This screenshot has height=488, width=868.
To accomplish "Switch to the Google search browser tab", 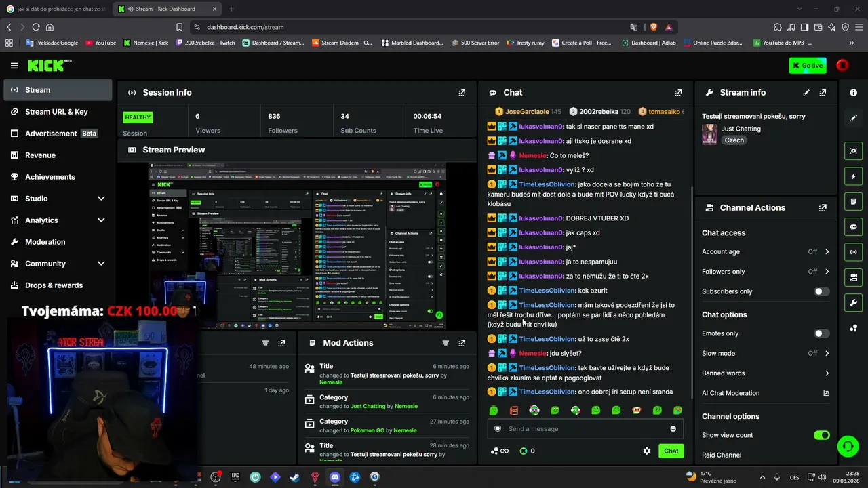I will pyautogui.click(x=56, y=9).
